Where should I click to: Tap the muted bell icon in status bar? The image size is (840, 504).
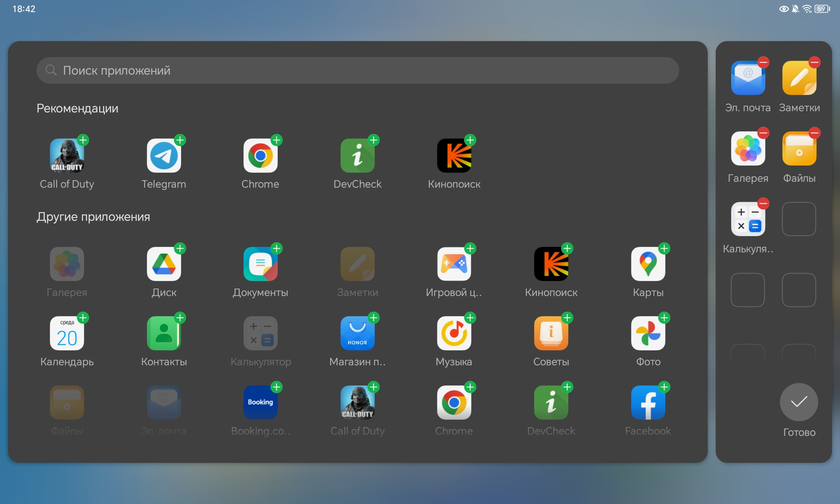795,9
